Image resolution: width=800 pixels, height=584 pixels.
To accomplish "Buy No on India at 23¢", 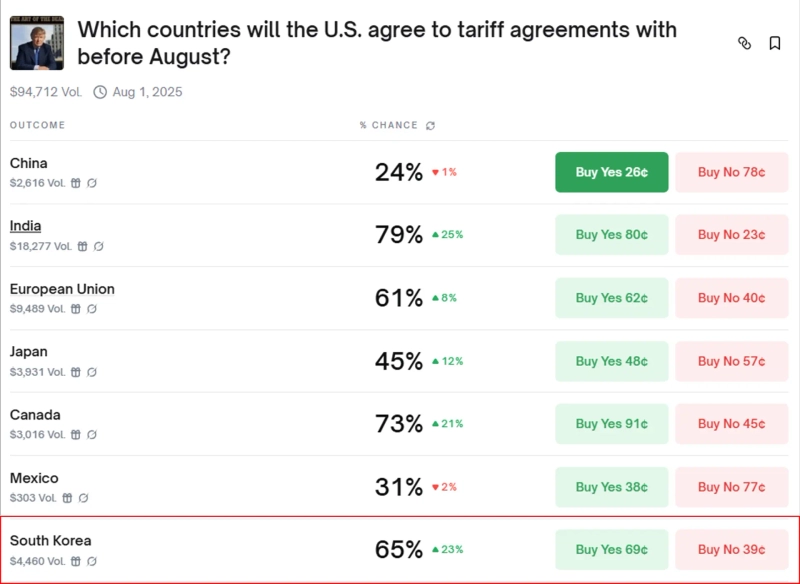I will click(731, 235).
